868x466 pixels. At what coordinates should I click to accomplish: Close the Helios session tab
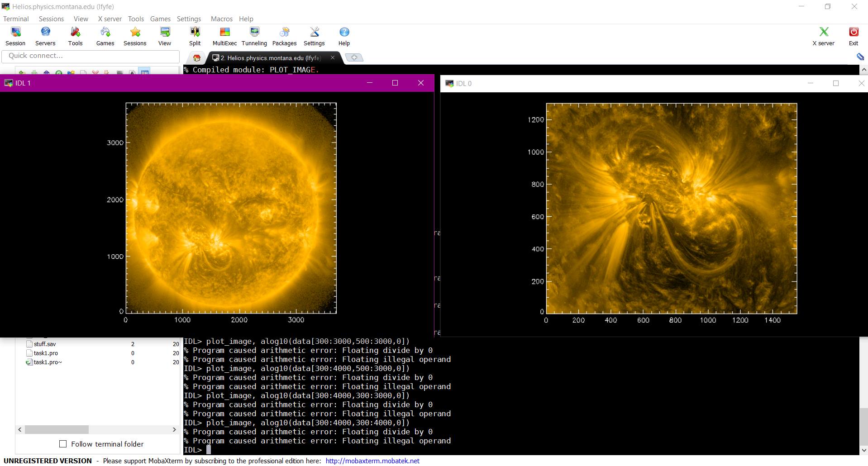[333, 57]
